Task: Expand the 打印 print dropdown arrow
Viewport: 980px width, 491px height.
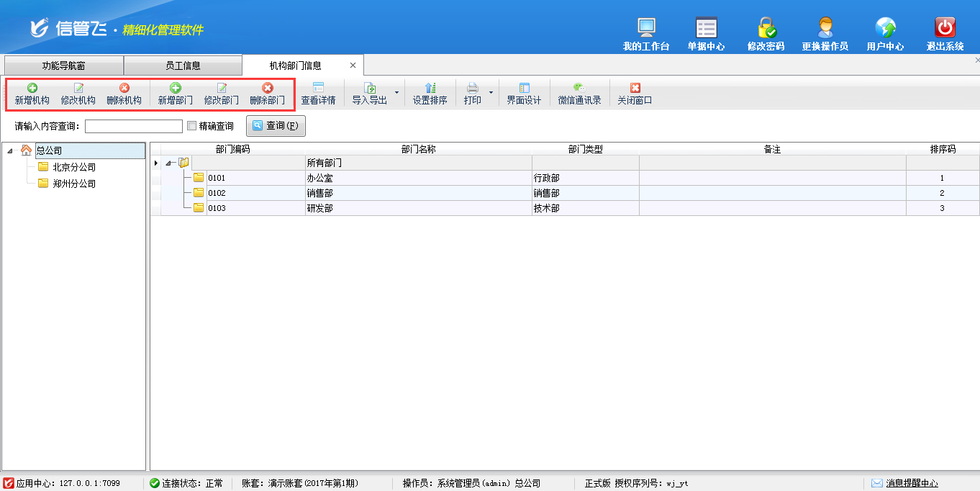Action: point(491,93)
